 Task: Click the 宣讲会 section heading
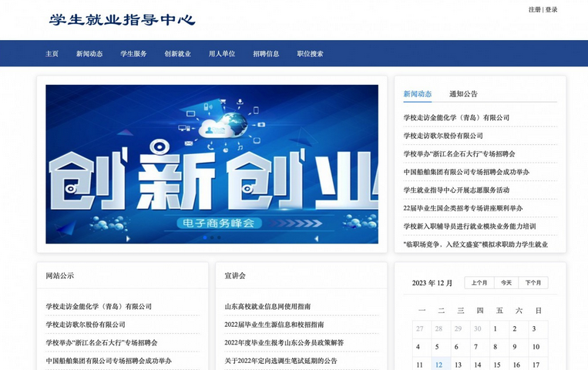pyautogui.click(x=235, y=276)
